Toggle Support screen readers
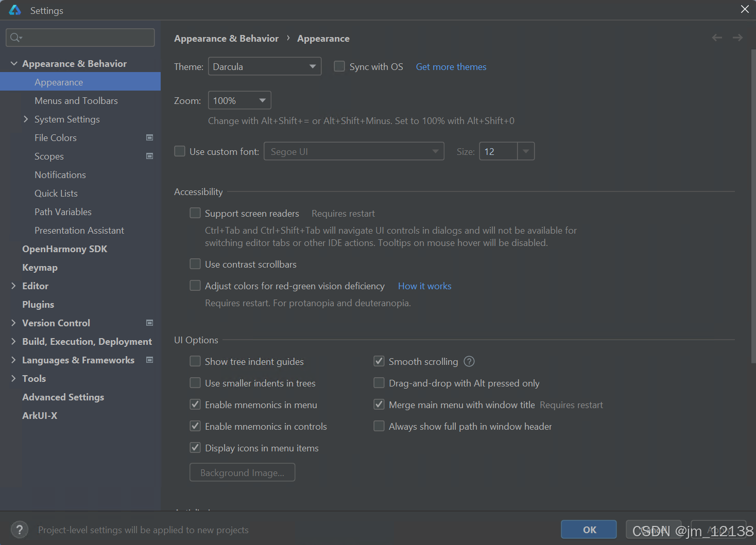 coord(195,213)
